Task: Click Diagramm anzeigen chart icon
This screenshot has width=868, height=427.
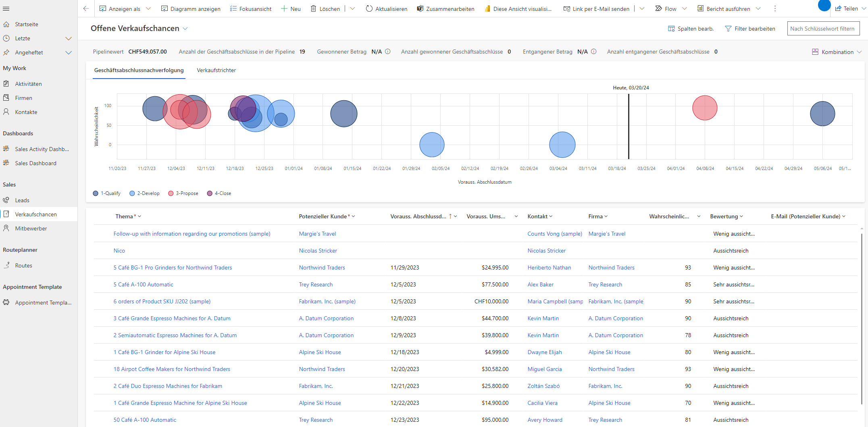Action: (x=164, y=8)
